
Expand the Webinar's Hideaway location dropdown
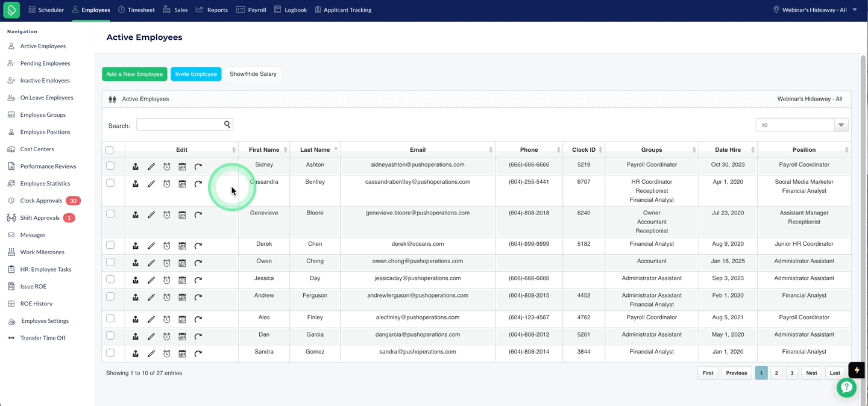(x=816, y=10)
